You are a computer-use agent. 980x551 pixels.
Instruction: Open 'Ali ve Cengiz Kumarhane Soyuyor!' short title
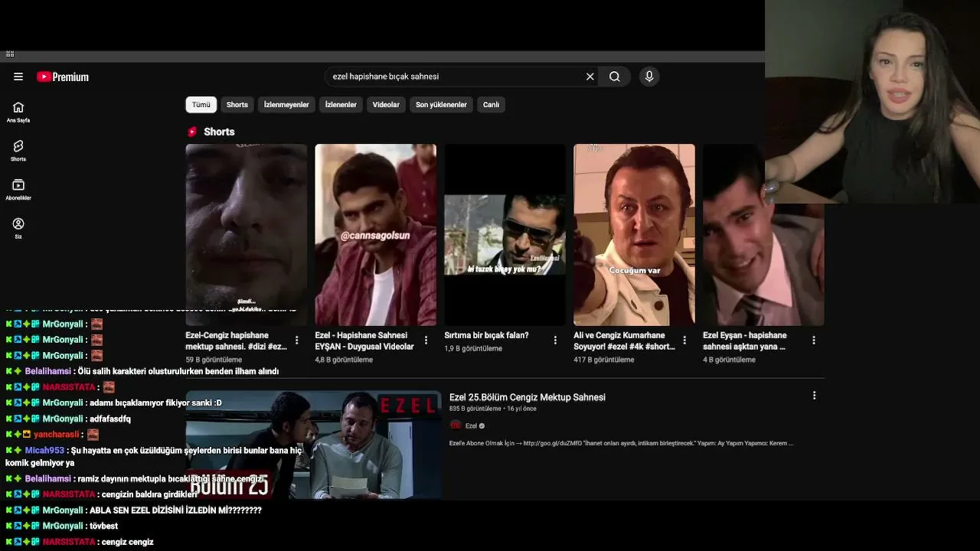tap(625, 341)
